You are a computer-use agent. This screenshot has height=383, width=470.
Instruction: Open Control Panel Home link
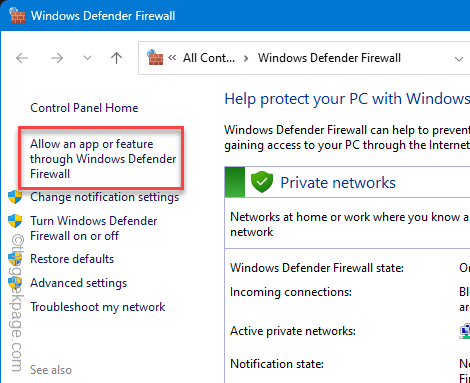[x=84, y=108]
